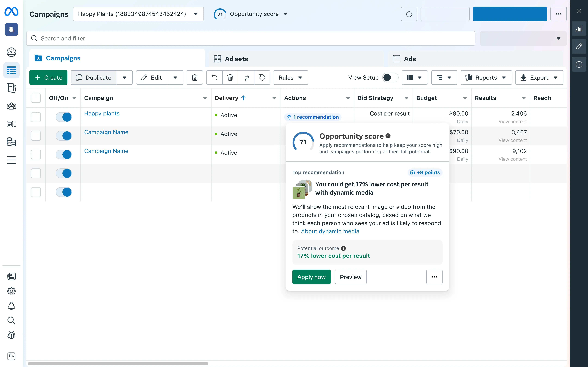588x367 pixels.
Task: Click the Apply now button
Action: coord(311,277)
